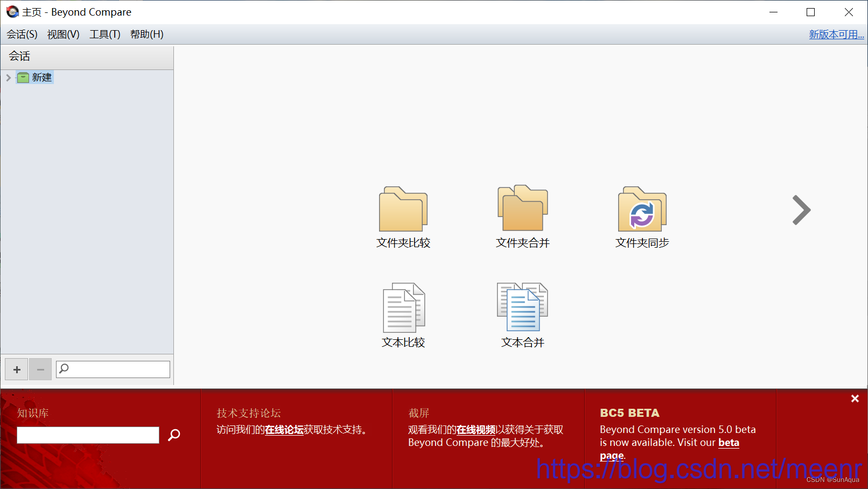Viewport: 868px width, 489px height.
Task: Open the BC5 beta page link
Action: pyautogui.click(x=729, y=442)
